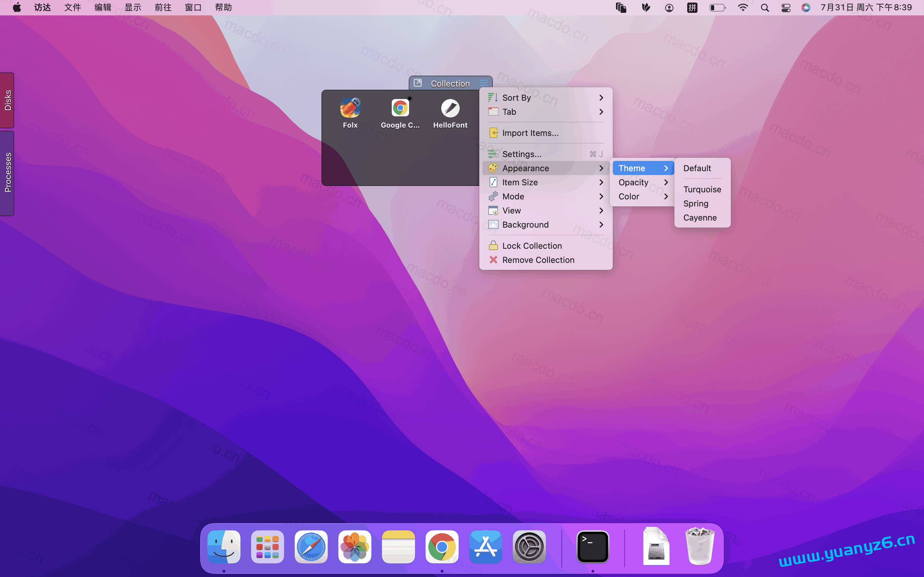Open System Preferences from the Dock
Screen dimensions: 924x577
(529, 547)
